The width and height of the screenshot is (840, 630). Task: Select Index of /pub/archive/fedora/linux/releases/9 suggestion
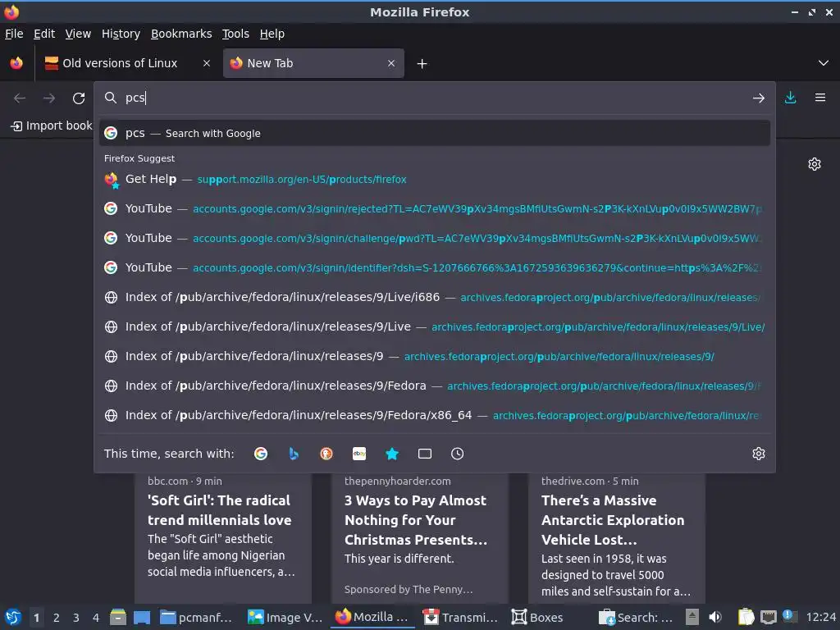click(435, 356)
